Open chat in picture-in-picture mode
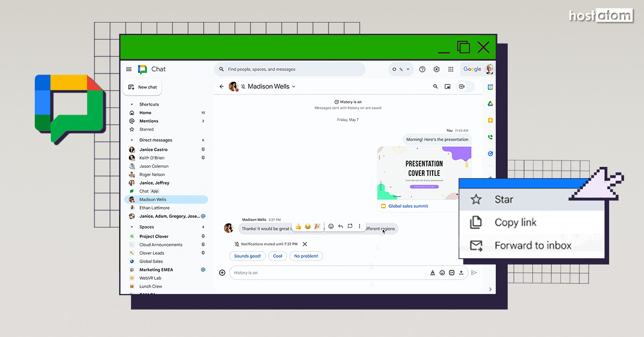Viewport: 644px width, 337px height. 448,86
